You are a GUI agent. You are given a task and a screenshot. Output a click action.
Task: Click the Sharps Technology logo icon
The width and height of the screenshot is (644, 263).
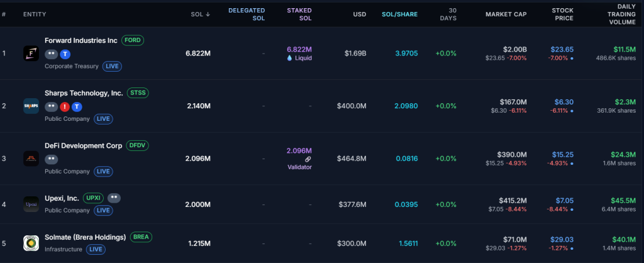(x=31, y=106)
